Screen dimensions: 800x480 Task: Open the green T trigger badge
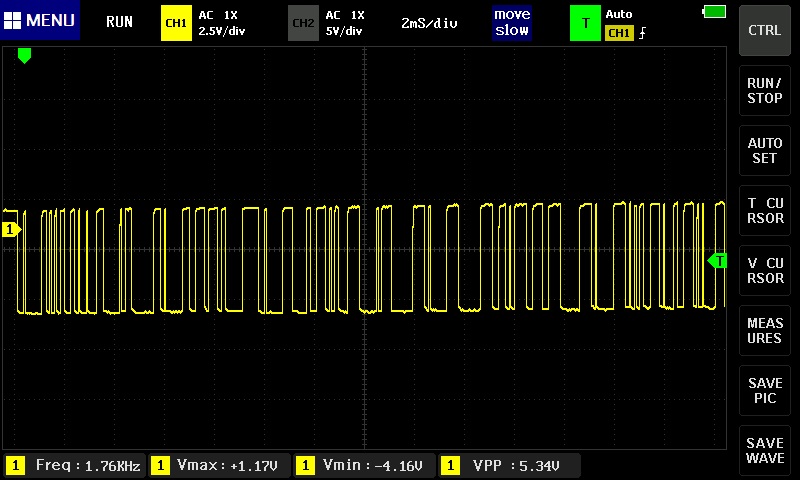pos(585,23)
